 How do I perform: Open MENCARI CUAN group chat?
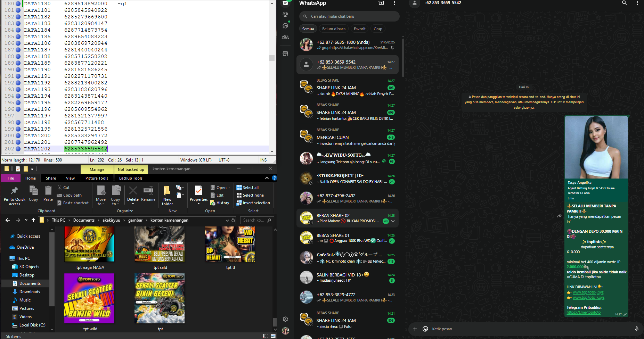point(348,137)
